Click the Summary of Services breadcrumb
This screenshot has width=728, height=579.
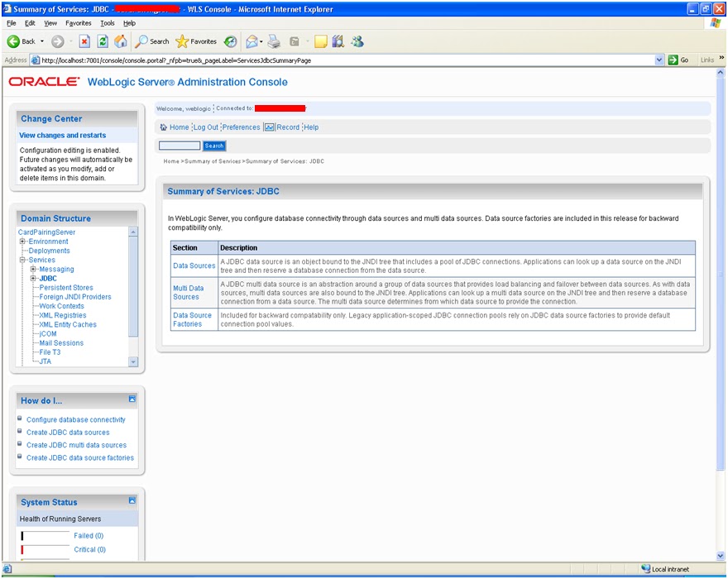pos(213,161)
